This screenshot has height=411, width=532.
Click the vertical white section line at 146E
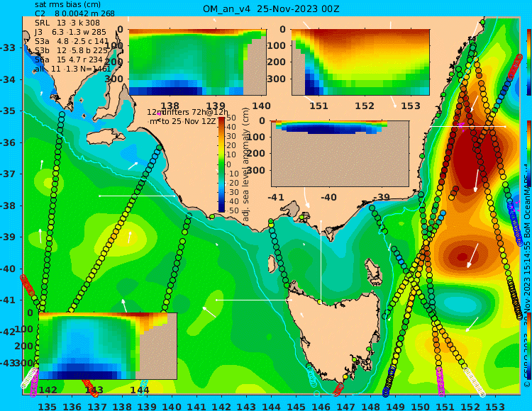click(x=321, y=261)
